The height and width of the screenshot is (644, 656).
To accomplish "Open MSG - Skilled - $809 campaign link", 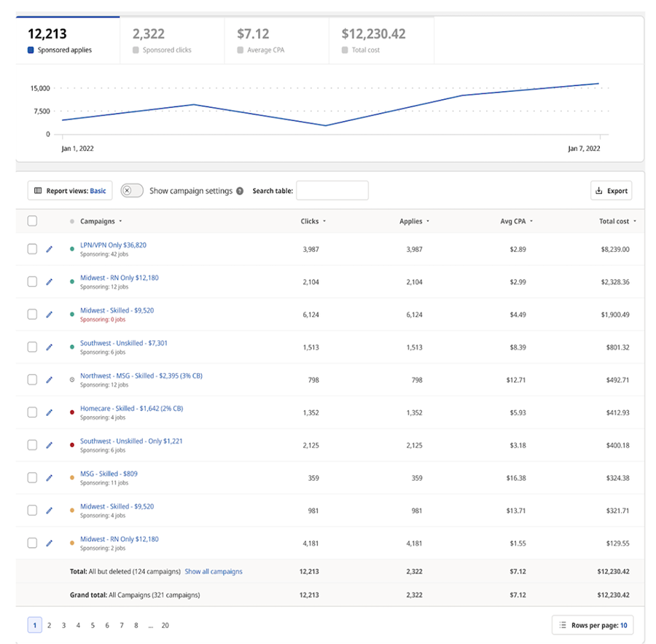I will coord(109,474).
